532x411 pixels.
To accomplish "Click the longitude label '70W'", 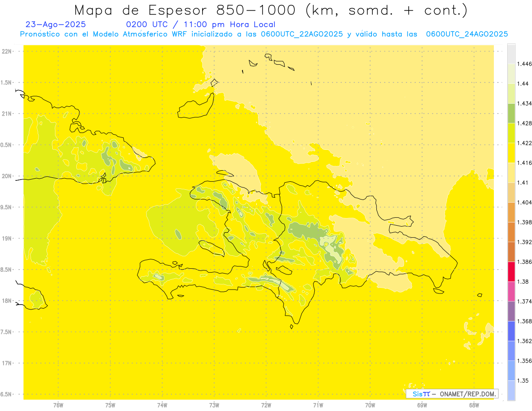I will point(370,405).
